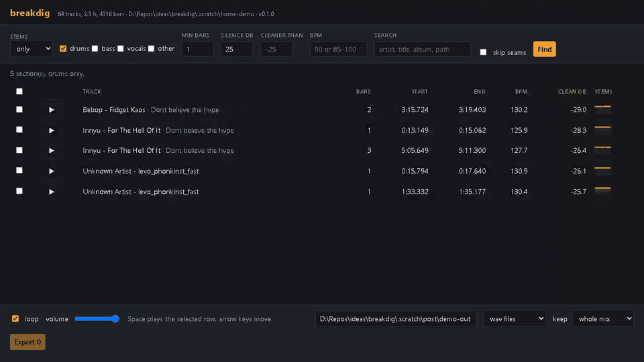Click stems bar of Bebop - Fidget Kaos row
This screenshot has width=644, height=362.
coord(602,109)
